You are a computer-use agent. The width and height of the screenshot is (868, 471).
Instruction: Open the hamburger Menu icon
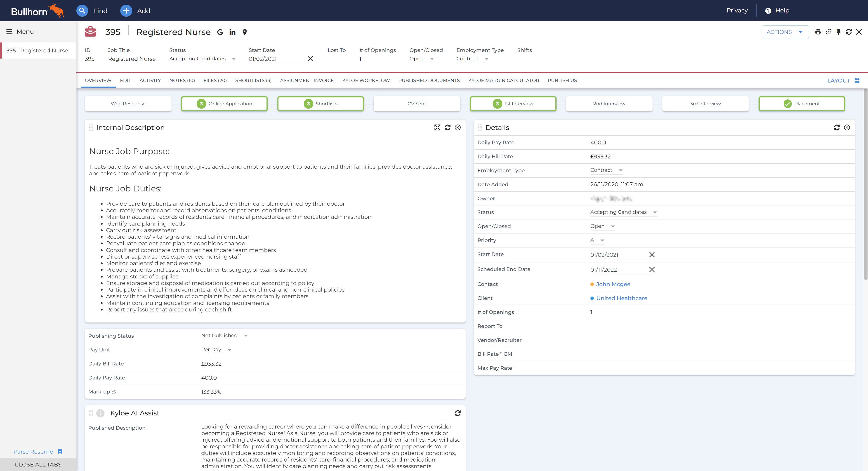tap(9, 32)
